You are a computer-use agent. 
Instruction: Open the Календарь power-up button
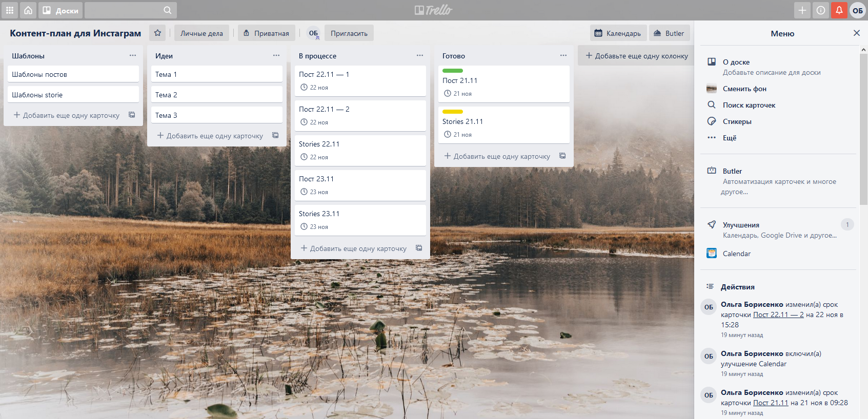point(618,33)
